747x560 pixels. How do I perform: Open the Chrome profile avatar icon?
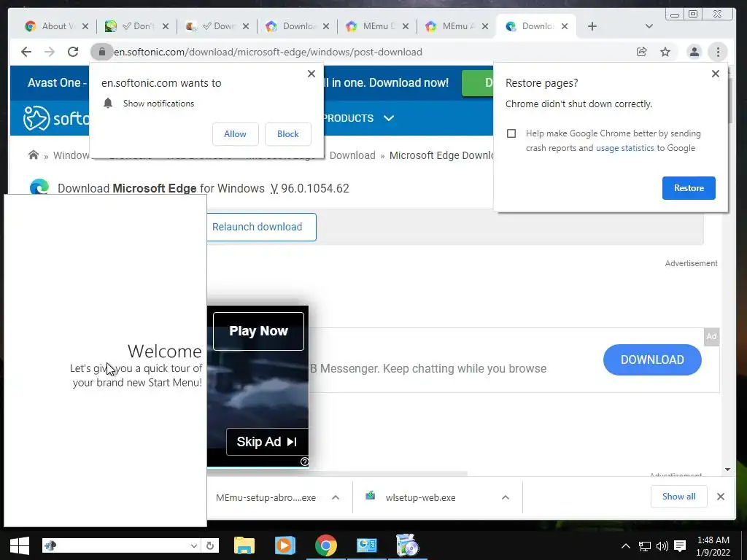point(694,52)
